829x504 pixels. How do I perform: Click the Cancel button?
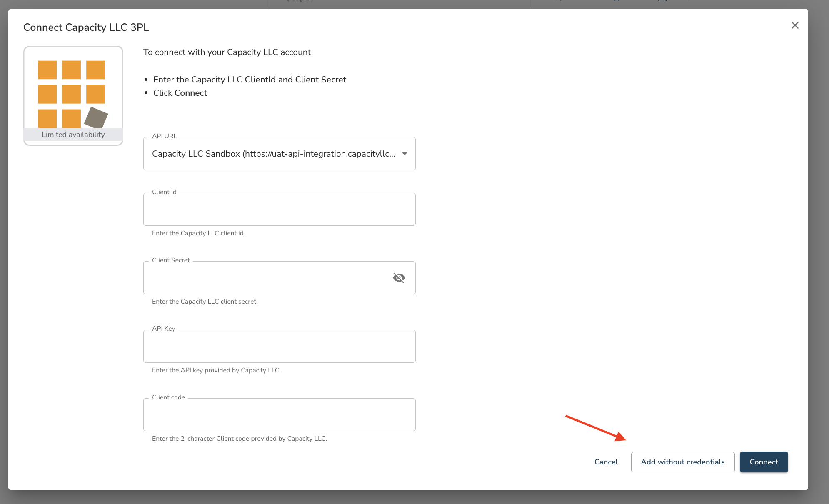[606, 462]
